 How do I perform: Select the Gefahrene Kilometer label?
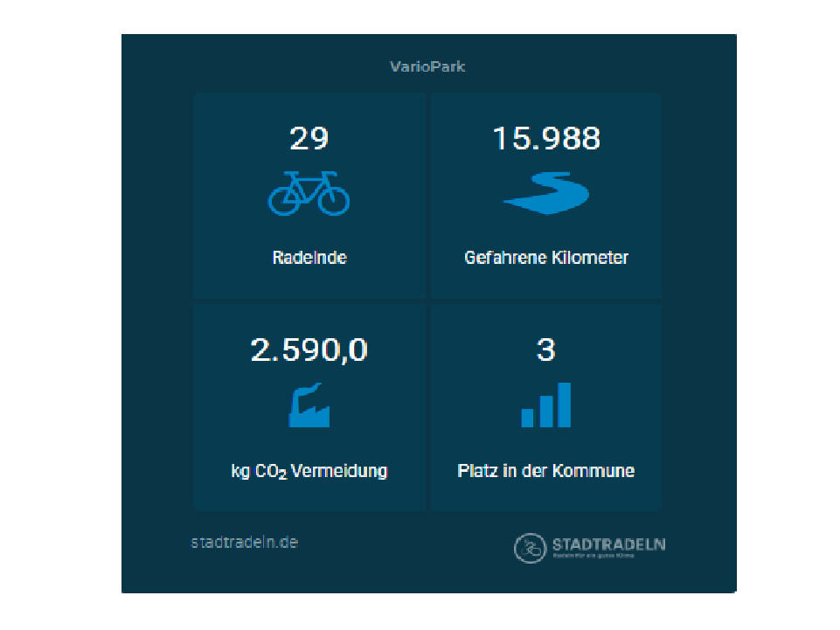pos(546,258)
